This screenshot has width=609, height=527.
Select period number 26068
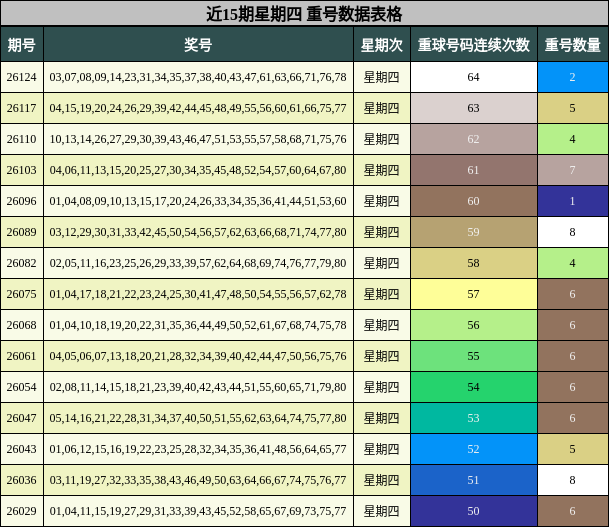click(x=21, y=325)
